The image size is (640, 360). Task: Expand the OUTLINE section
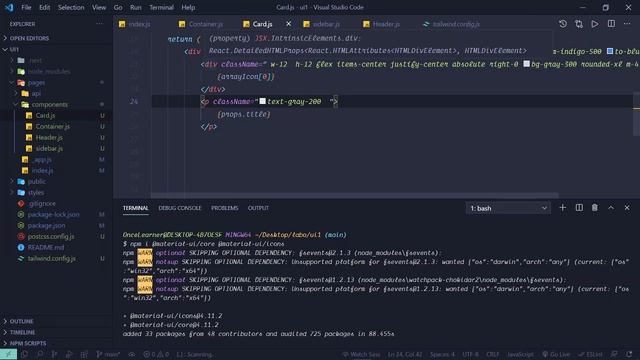click(x=21, y=321)
